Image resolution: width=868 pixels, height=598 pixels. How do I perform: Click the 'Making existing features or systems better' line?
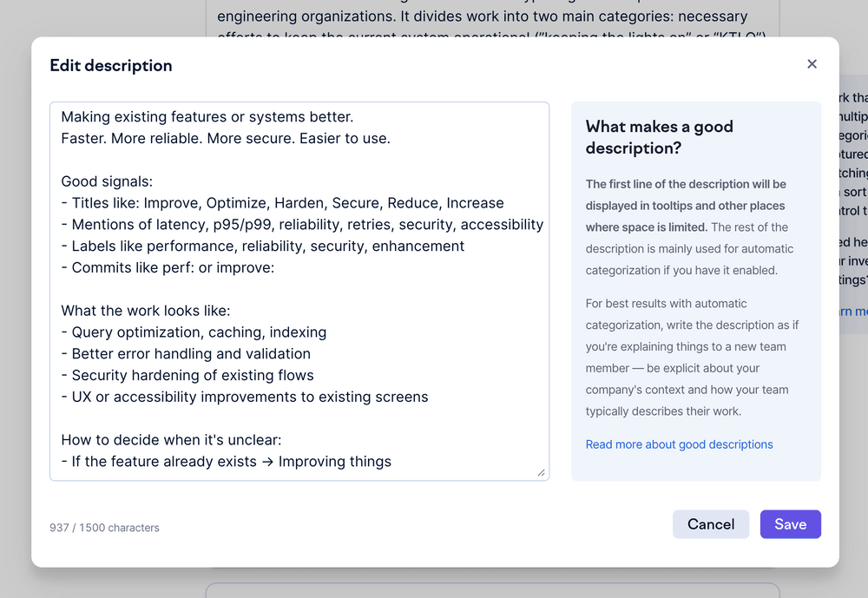point(207,116)
